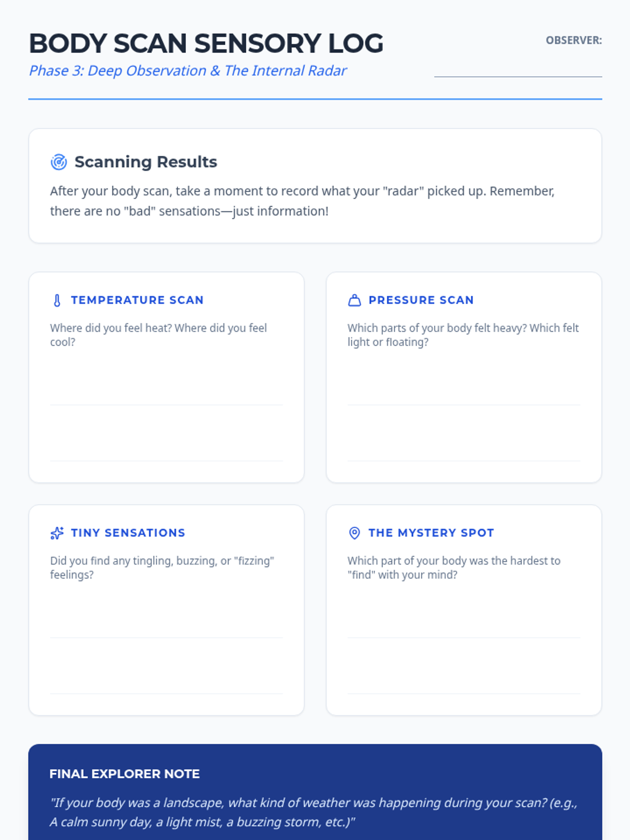The image size is (630, 840).
Task: Click the Tiny Sensations heading text
Action: pyautogui.click(x=128, y=532)
